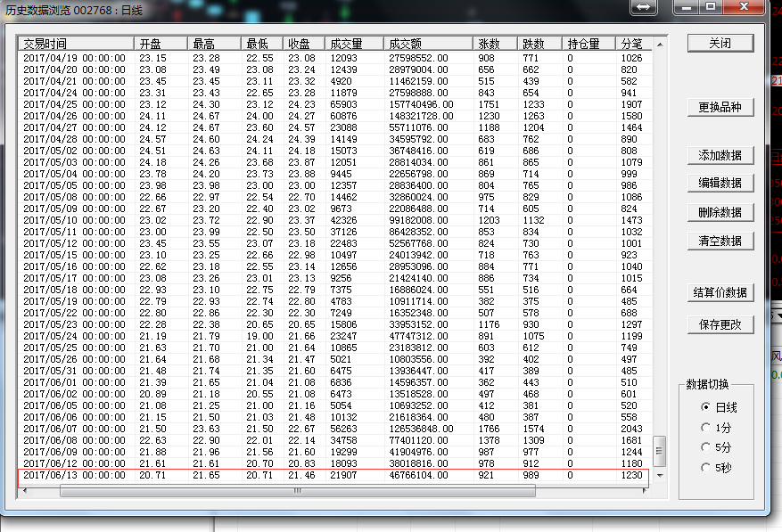
Task: Click the double-arrow icon in the title bar
Action: pos(644,6)
